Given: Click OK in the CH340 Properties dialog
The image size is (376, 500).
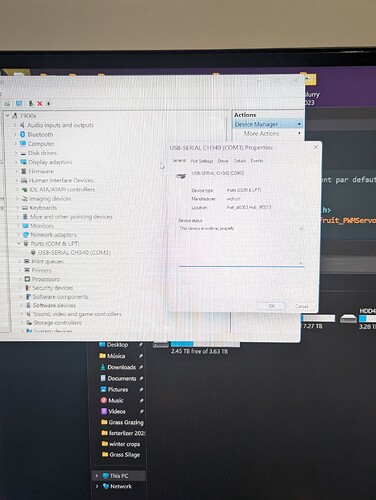Looking at the screenshot, I should [x=271, y=306].
